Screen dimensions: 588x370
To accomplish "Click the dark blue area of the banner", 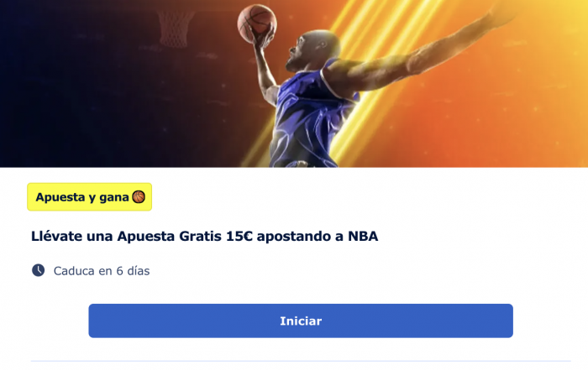I will coord(75,94).
